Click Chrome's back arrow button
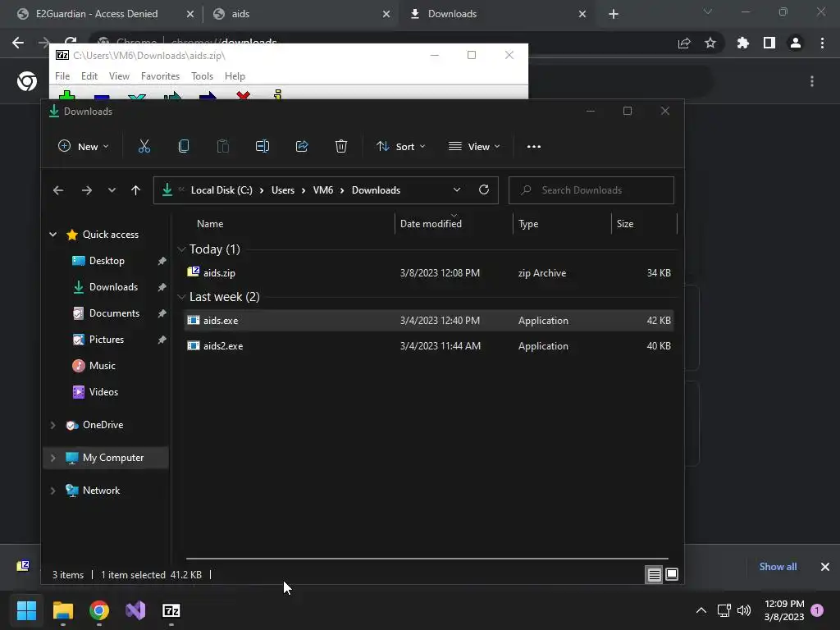 [18, 43]
